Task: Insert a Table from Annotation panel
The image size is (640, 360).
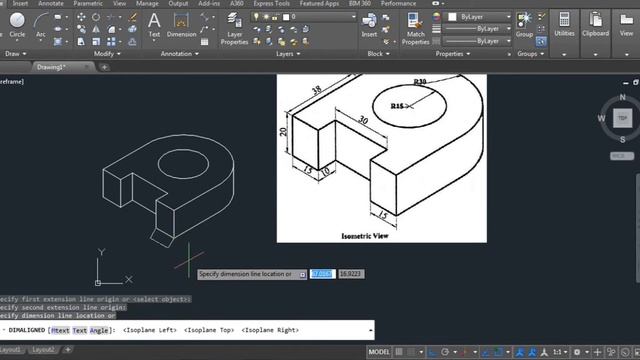Action: coord(204,42)
